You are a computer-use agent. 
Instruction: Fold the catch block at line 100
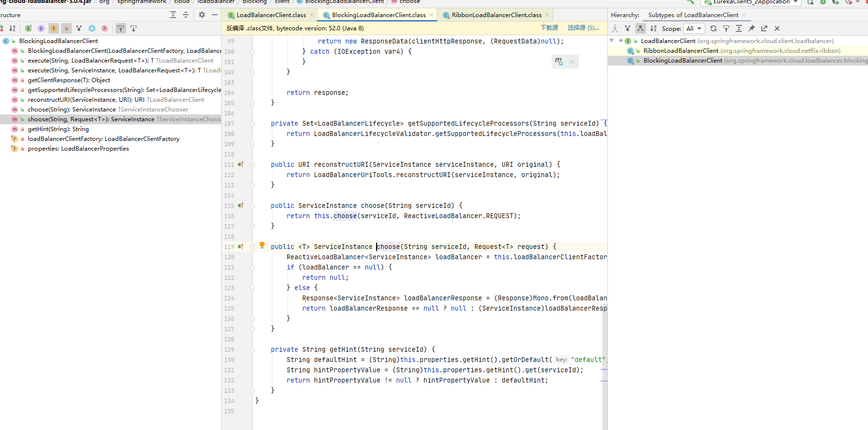coord(253,51)
